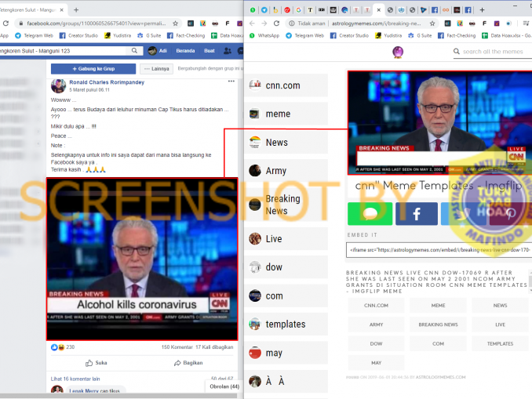
Task: Share meme via green message button
Action: (370, 214)
